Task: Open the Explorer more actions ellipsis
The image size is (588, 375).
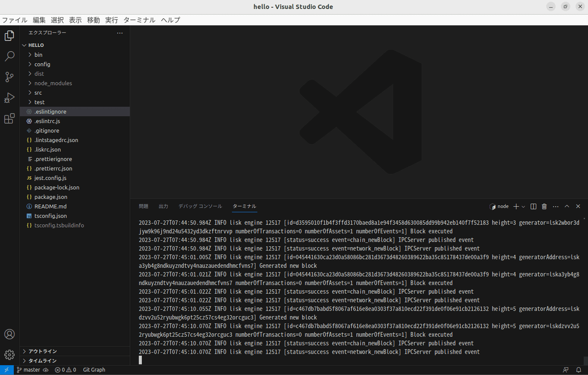Action: [120, 33]
